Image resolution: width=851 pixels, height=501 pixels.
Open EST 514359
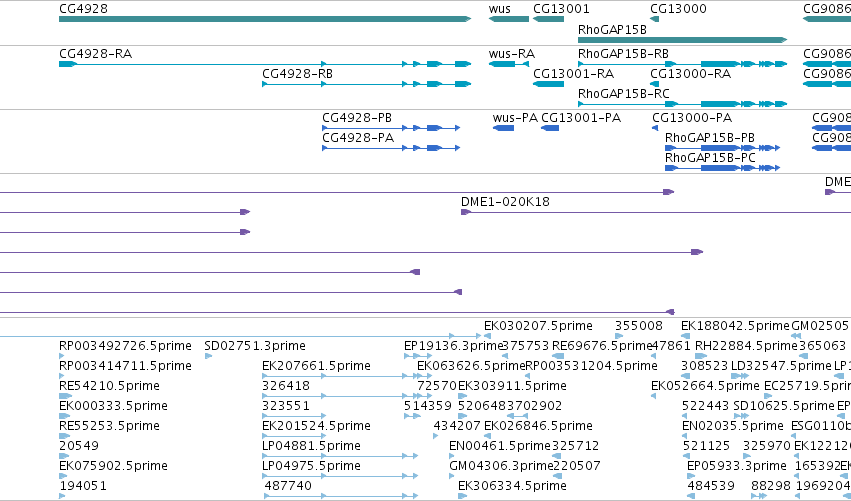(428, 406)
